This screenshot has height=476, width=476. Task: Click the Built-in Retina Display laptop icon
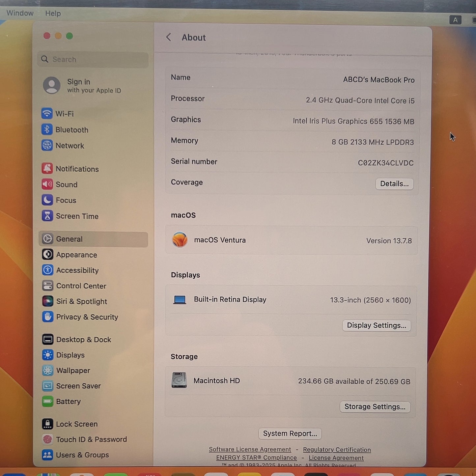(x=180, y=300)
